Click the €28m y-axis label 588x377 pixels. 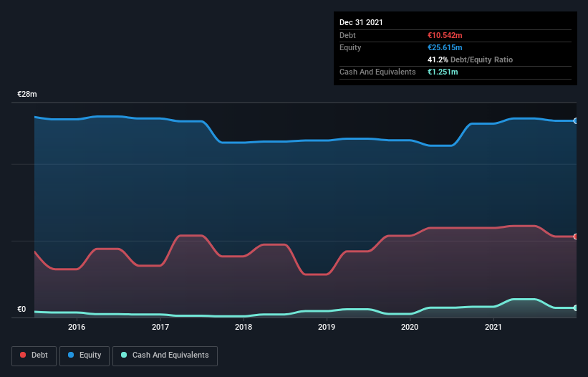click(27, 94)
